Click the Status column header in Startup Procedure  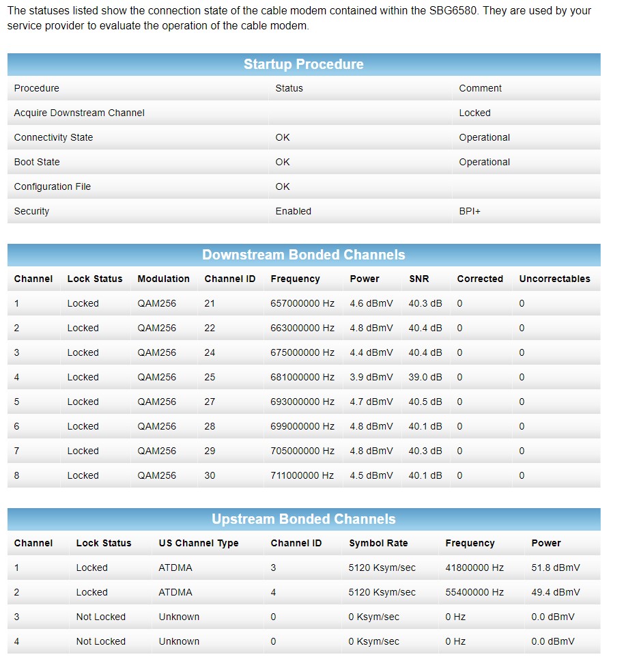coord(289,88)
